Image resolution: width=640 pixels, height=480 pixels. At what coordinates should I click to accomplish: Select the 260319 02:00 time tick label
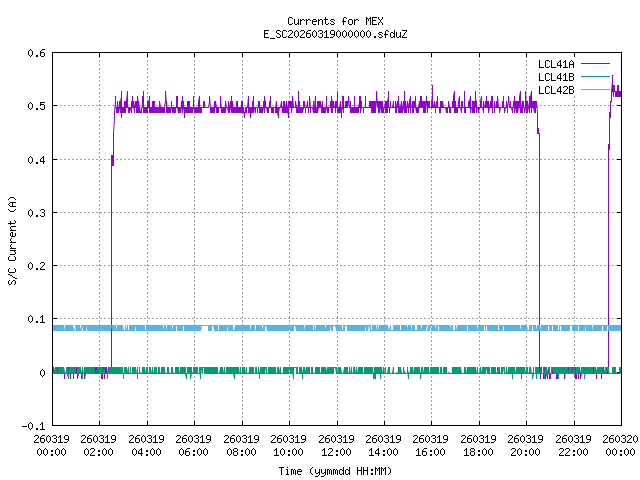tap(98, 445)
